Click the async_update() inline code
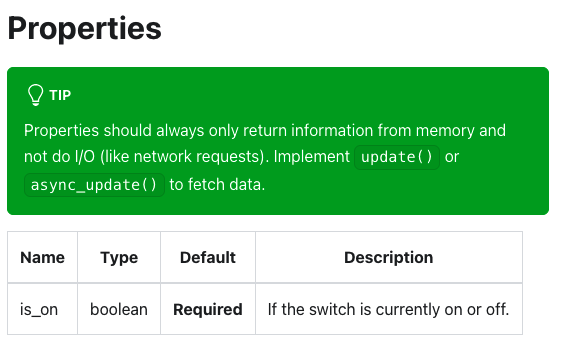The width and height of the screenshot is (563, 362). (x=94, y=185)
